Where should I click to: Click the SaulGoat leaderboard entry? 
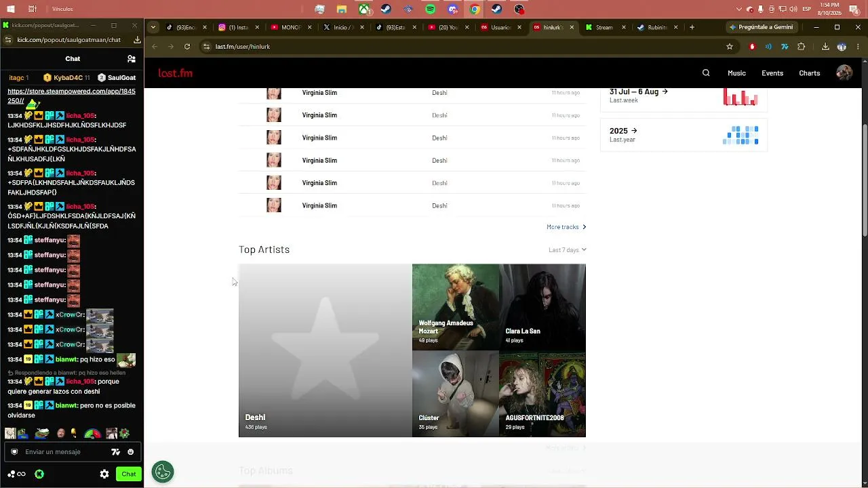(117, 78)
